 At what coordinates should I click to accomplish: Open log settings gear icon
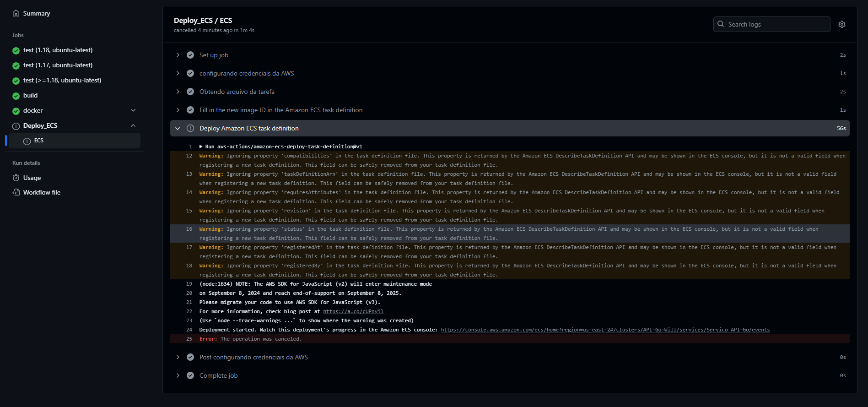tap(842, 24)
